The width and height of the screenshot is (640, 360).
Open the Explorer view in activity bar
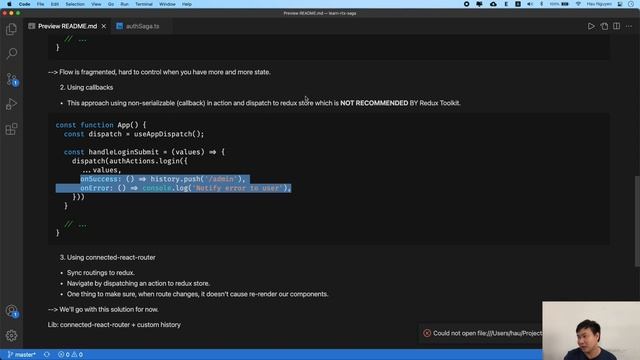[11, 29]
